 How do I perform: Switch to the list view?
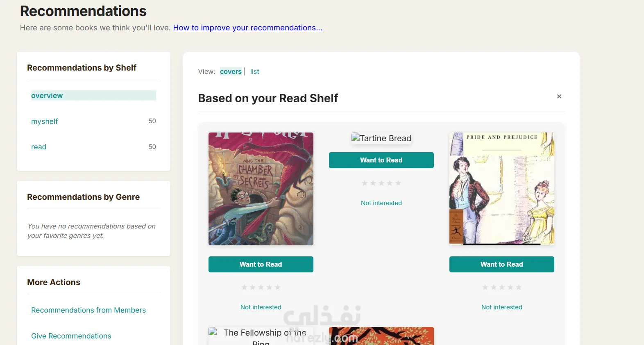pos(254,72)
